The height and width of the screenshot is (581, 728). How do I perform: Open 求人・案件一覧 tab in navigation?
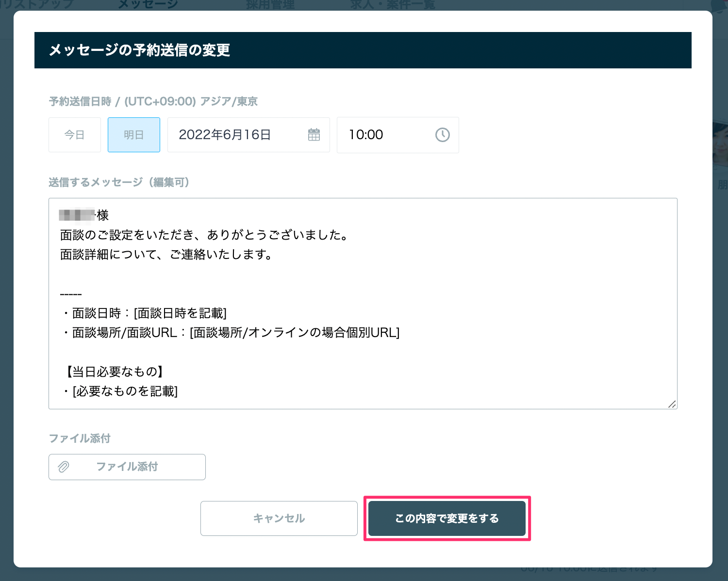pos(393,5)
